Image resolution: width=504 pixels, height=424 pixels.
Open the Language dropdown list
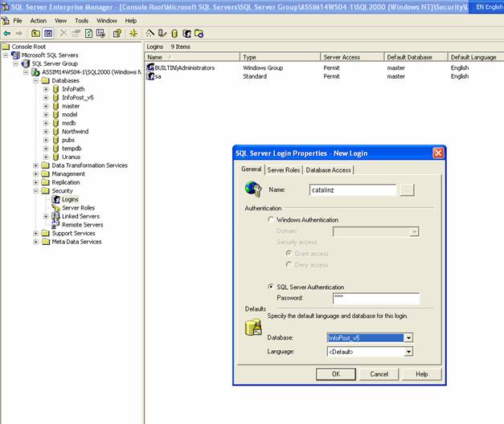[x=408, y=352]
